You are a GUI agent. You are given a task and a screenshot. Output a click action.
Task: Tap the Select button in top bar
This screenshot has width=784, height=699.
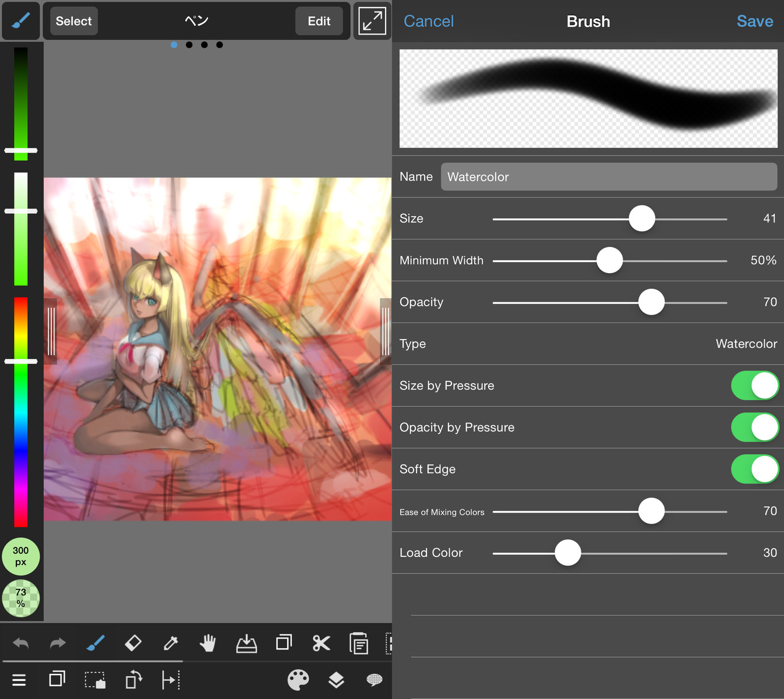[74, 21]
